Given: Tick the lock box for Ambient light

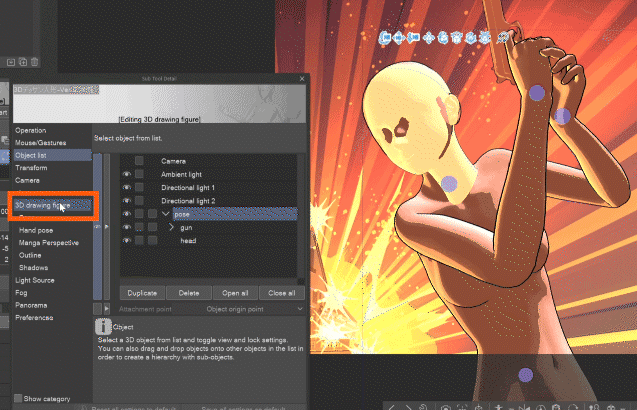Looking at the screenshot, I should pos(139,174).
